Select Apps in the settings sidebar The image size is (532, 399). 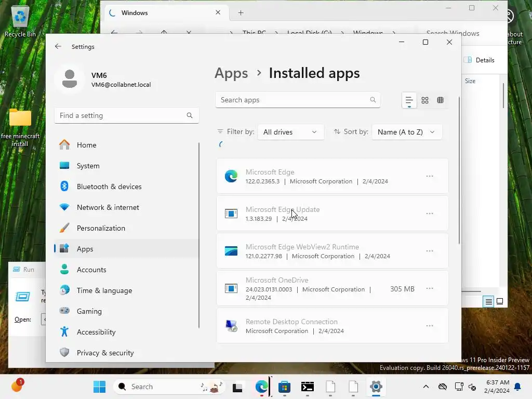126,249
